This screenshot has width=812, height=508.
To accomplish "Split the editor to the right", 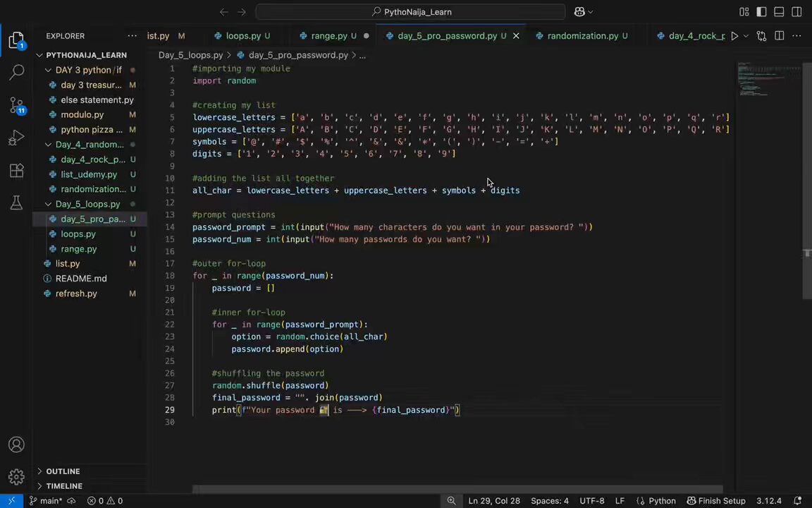I will (x=779, y=36).
